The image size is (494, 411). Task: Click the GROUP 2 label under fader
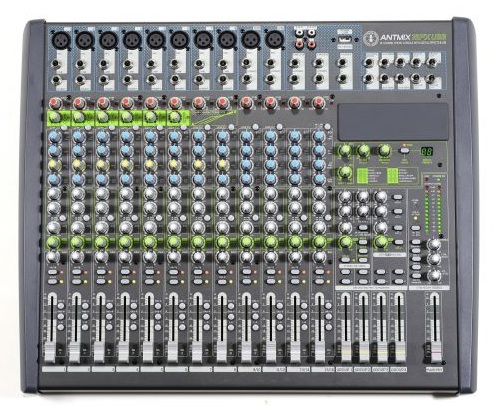pos(362,370)
